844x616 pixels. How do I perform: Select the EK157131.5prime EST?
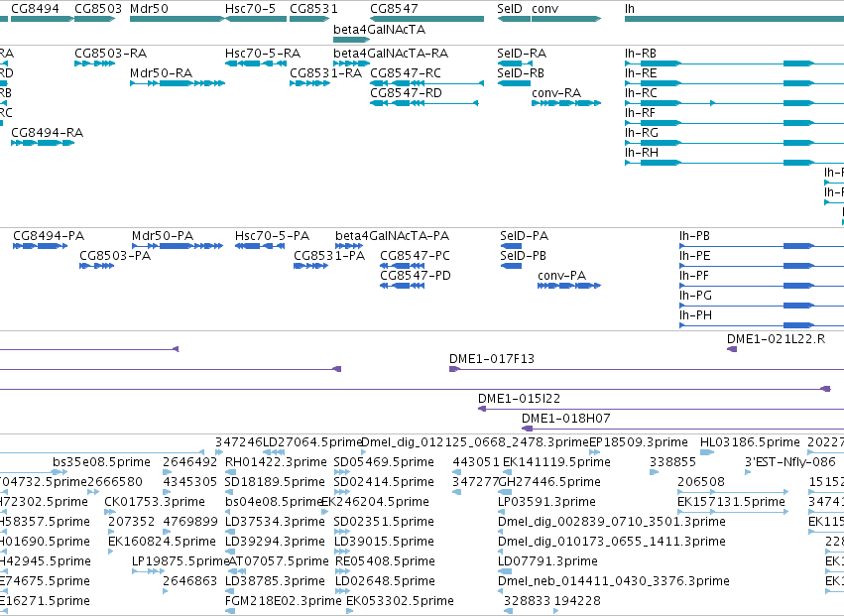coord(733,512)
